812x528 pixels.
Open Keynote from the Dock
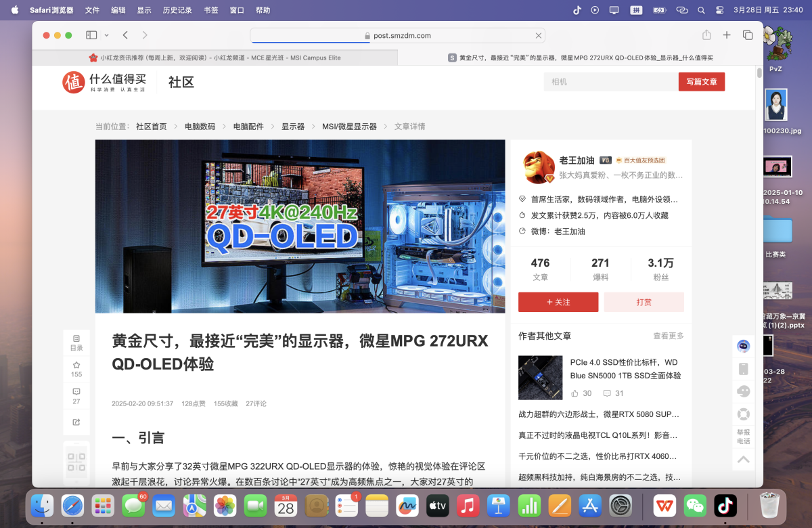coord(499,505)
